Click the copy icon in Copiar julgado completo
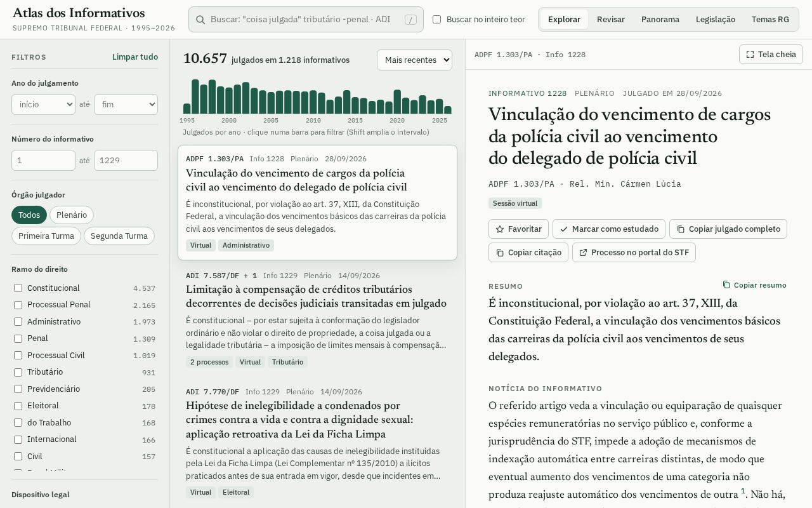 681,229
